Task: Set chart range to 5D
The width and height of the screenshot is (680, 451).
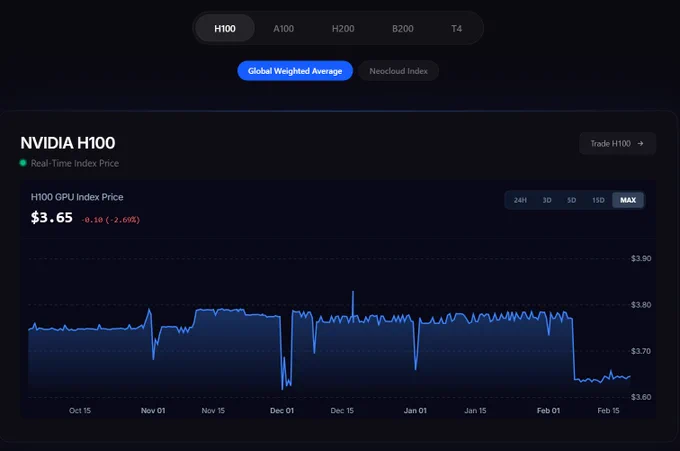Action: click(x=572, y=200)
